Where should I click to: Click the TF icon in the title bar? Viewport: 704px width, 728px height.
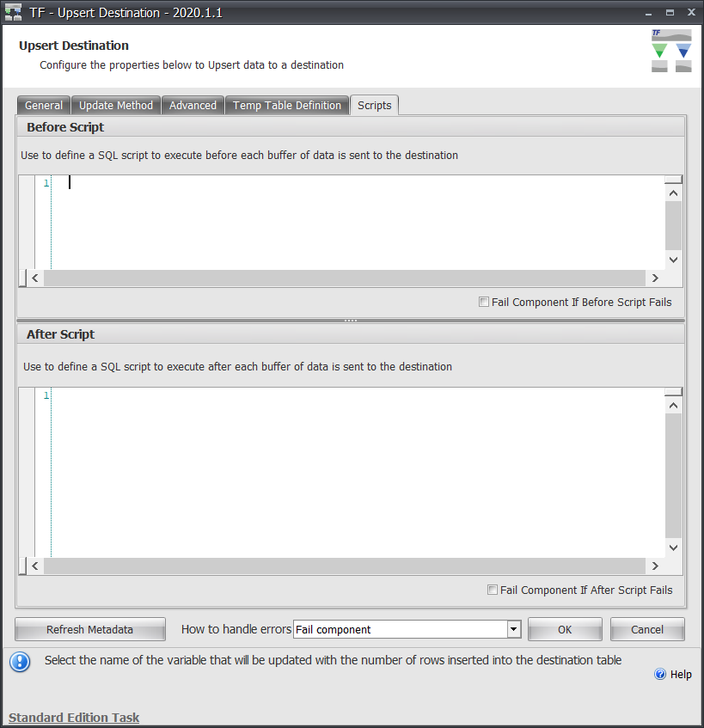[12, 12]
